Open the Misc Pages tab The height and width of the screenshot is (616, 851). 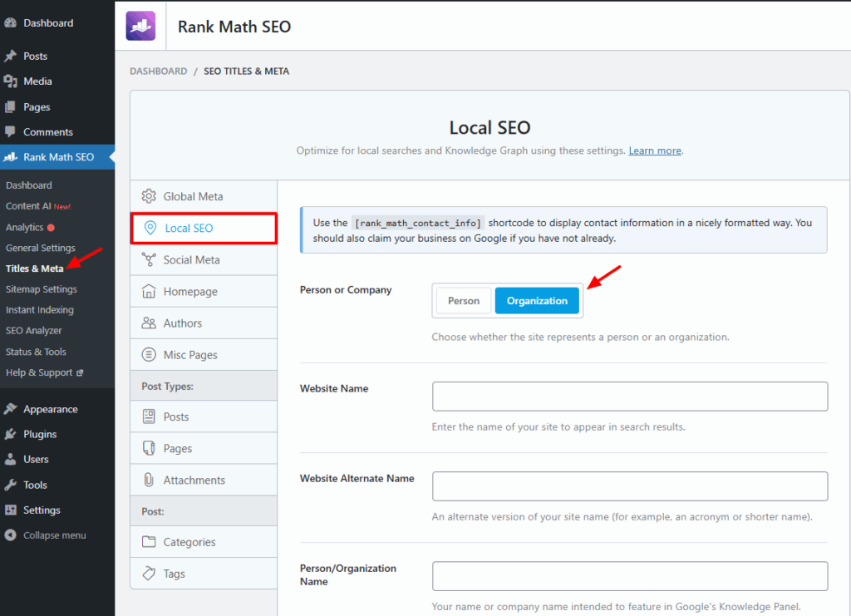point(204,354)
